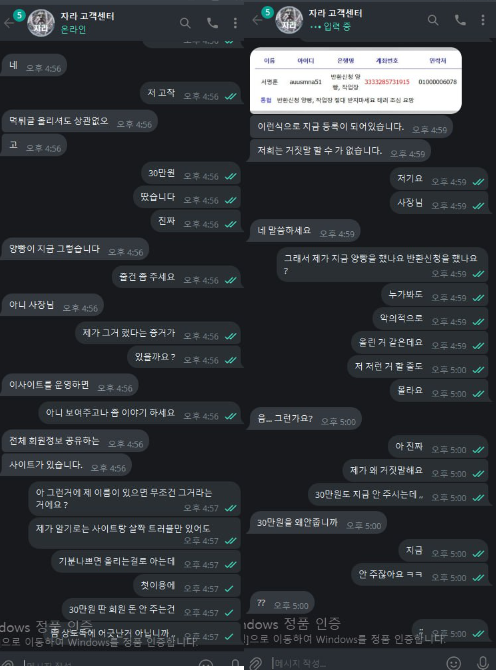Viewport: 496px width, 670px height.
Task: Select the message '30만원을 왜안줍니까'
Action: pos(317,523)
